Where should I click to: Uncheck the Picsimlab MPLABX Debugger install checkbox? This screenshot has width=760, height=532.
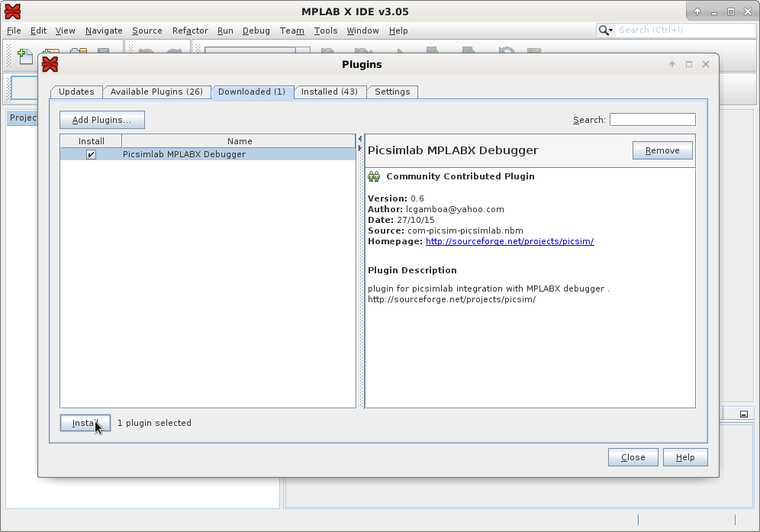91,154
